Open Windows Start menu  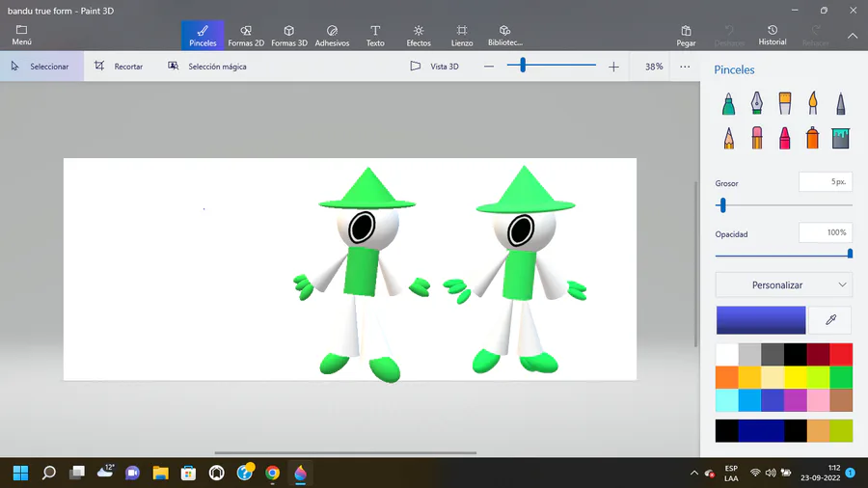(x=20, y=474)
